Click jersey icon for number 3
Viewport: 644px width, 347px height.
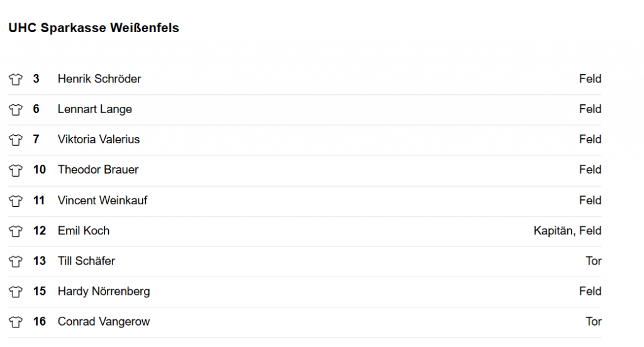point(16,79)
